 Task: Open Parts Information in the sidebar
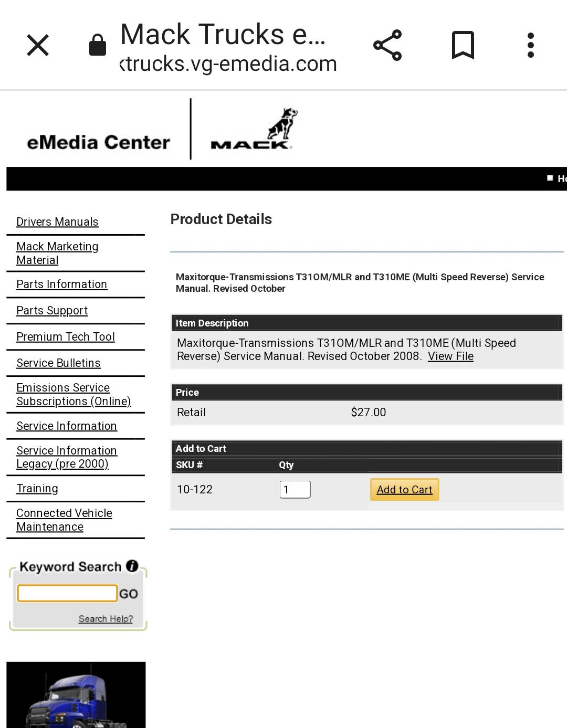[x=61, y=284]
